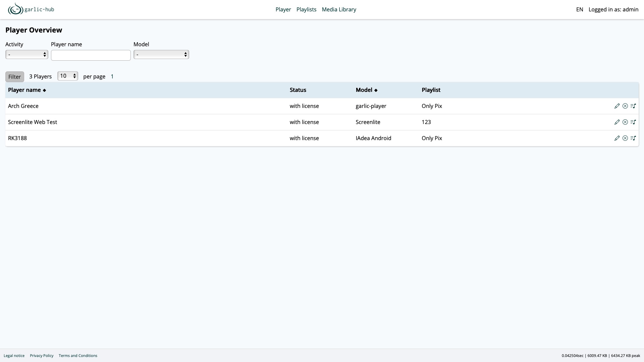Open the Player menu
The height and width of the screenshot is (362, 644).
tap(283, 9)
